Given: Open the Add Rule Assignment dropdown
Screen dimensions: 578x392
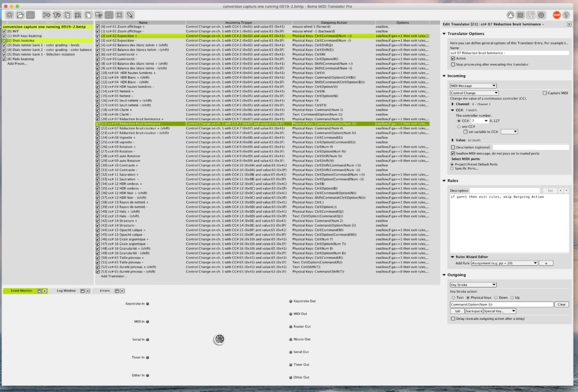Looking at the screenshot, I should [504, 263].
